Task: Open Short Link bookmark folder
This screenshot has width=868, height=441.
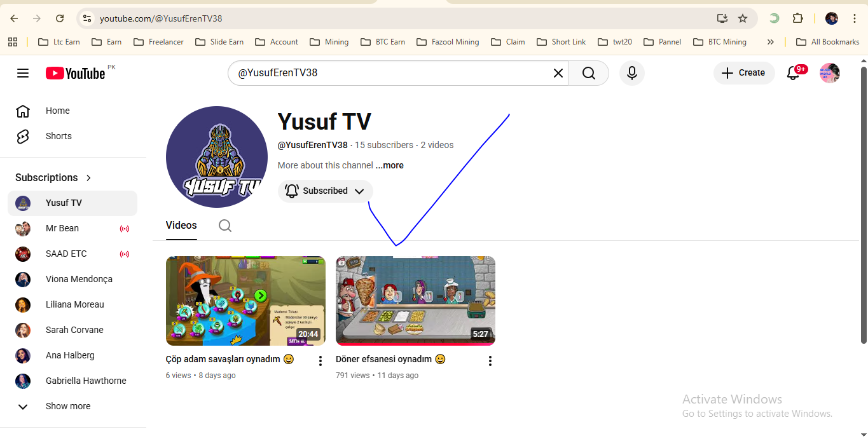Action: tap(561, 42)
